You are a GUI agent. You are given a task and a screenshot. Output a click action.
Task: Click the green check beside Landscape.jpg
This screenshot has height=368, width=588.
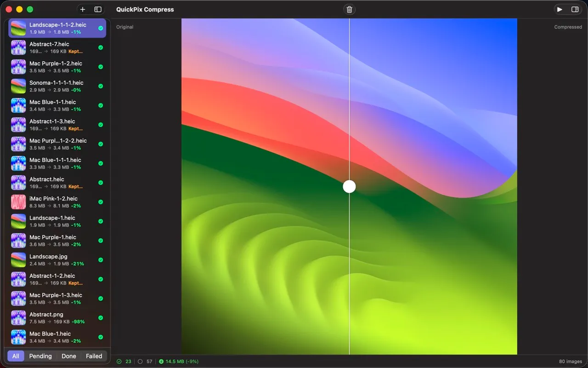tap(101, 260)
